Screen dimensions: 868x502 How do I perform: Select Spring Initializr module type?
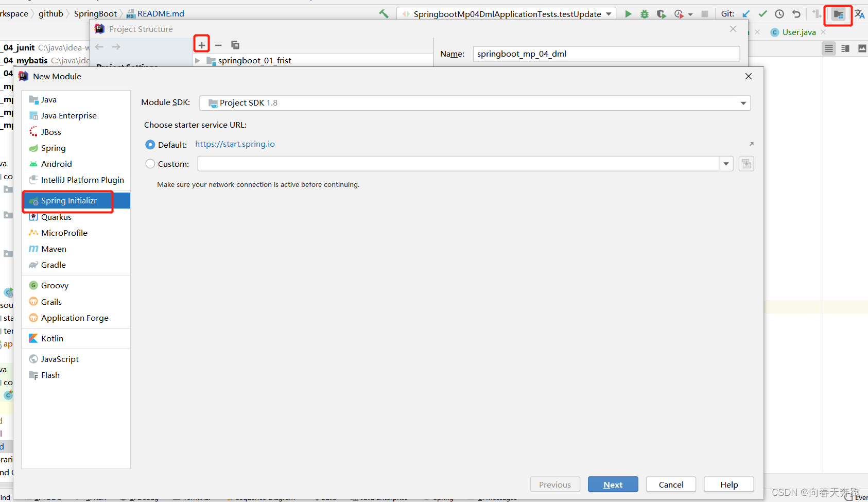pos(76,201)
